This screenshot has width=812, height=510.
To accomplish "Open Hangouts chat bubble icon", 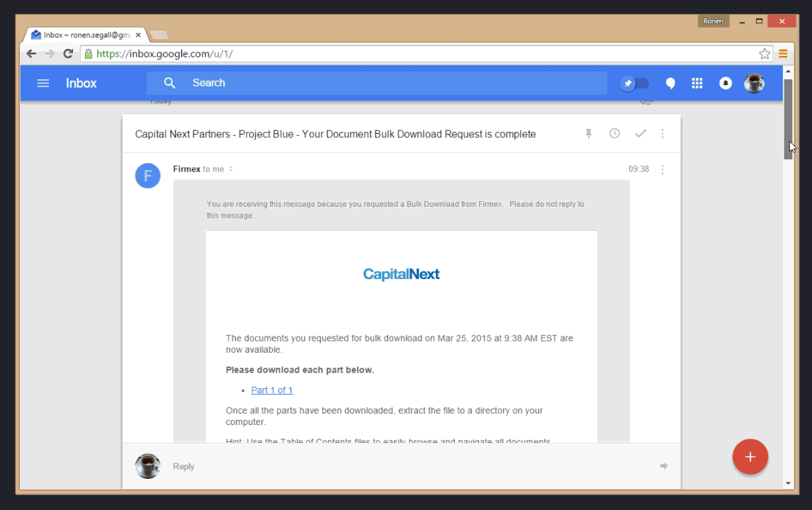I will tap(670, 84).
